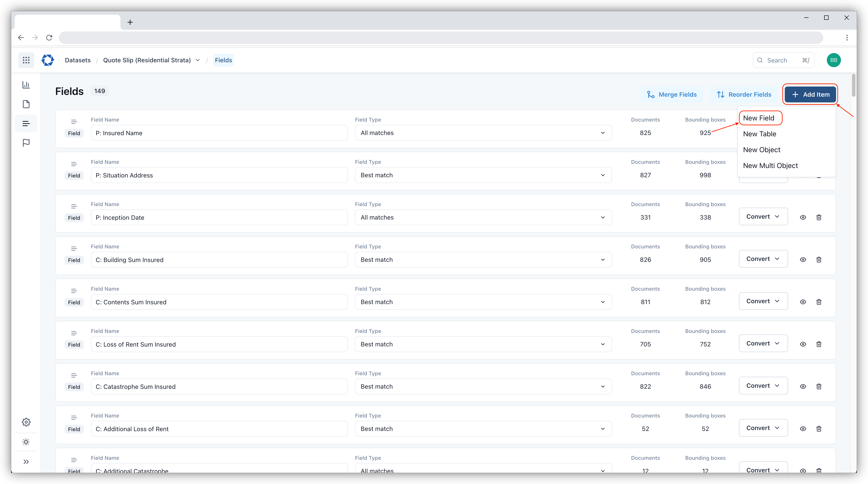Screen dimensions: 868x484
Task: Open the settings gear in the sidebar
Action: tap(26, 422)
